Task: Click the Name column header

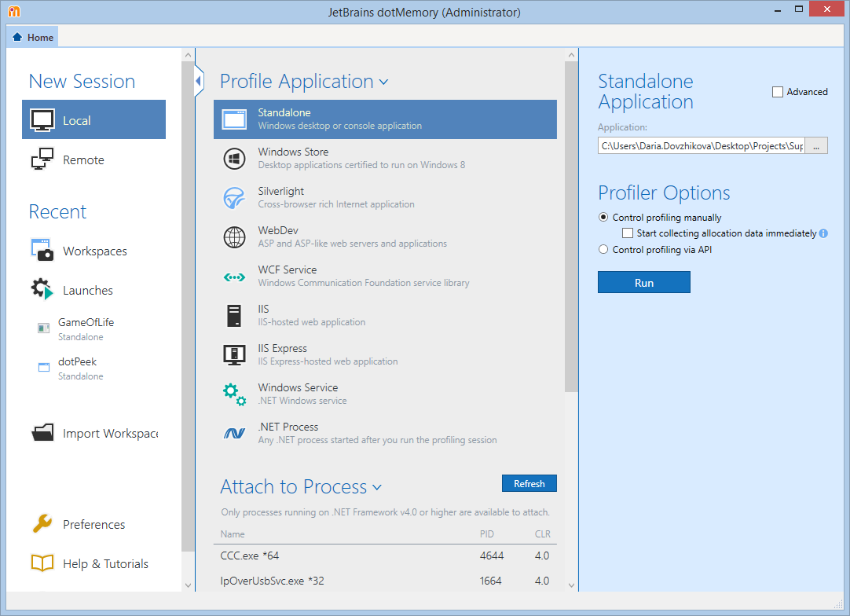Action: coord(232,534)
